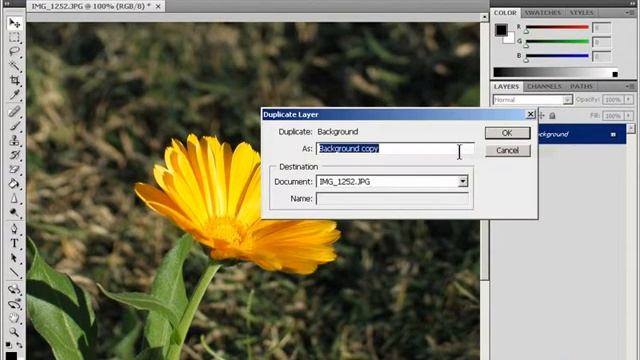Select the Magic Wand tool

click(14, 66)
